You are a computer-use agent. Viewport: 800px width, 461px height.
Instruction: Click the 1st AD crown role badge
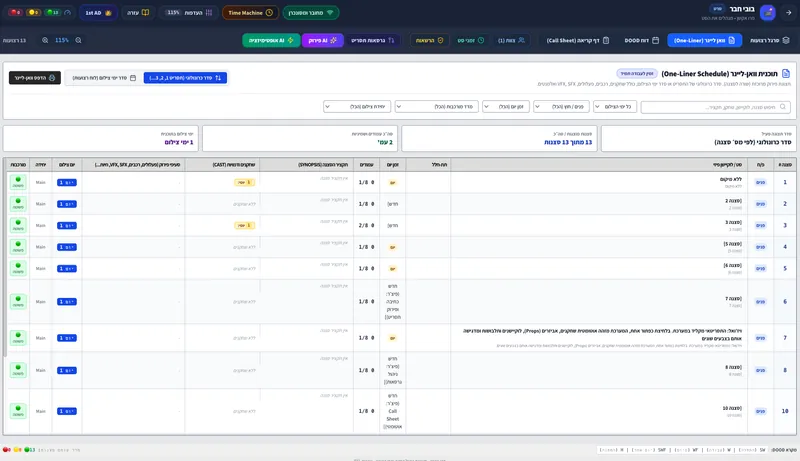tap(98, 13)
